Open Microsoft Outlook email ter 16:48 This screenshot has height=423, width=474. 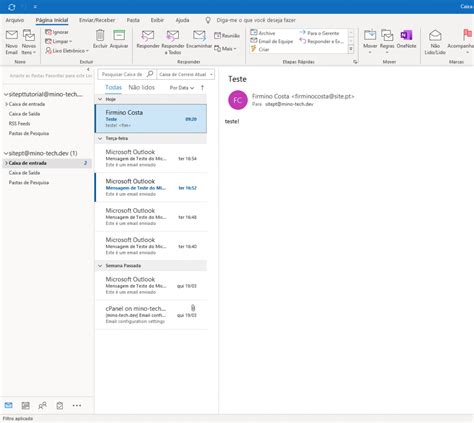[x=151, y=217]
